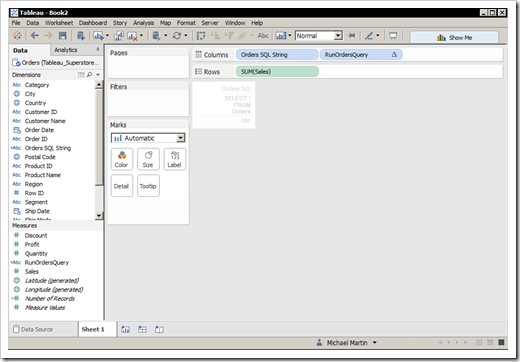Click the New Worksheet toolbar icon
The image size is (520, 362).
98,36
